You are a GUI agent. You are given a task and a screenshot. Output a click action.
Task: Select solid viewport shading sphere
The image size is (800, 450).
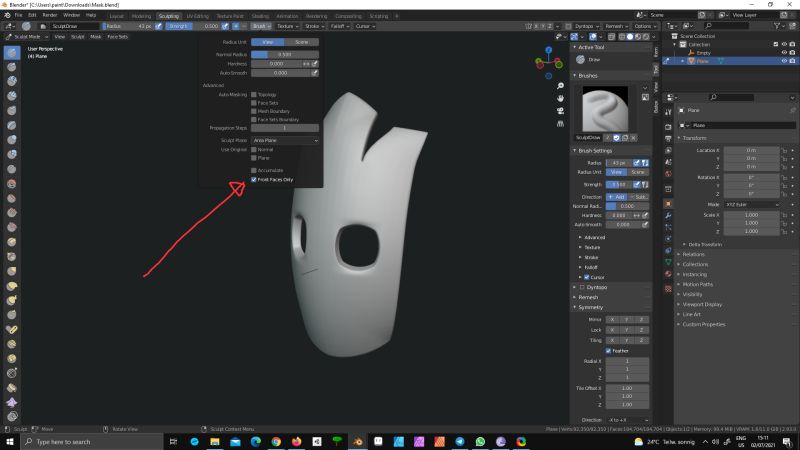click(630, 37)
